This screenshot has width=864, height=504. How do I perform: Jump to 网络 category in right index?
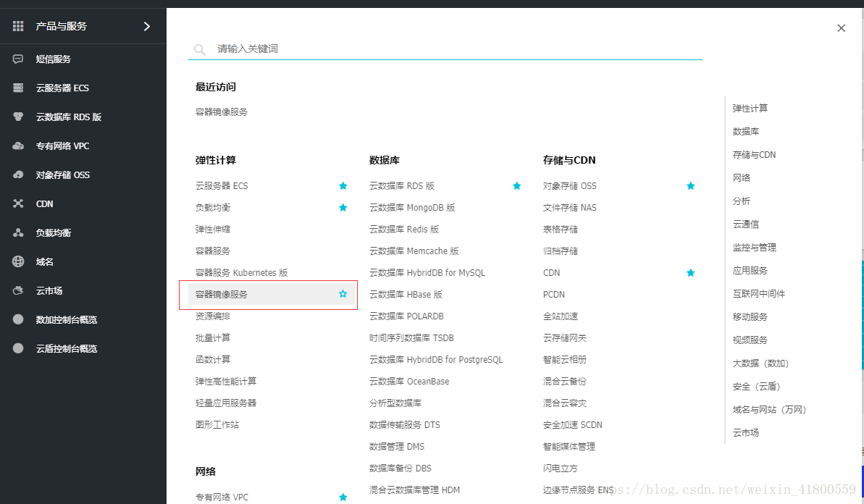pyautogui.click(x=742, y=178)
